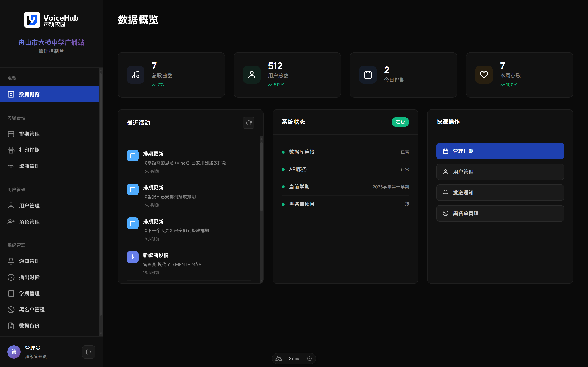588x367 pixels.
Task: Click the calendar icon on 今日排期 card
Action: point(367,75)
